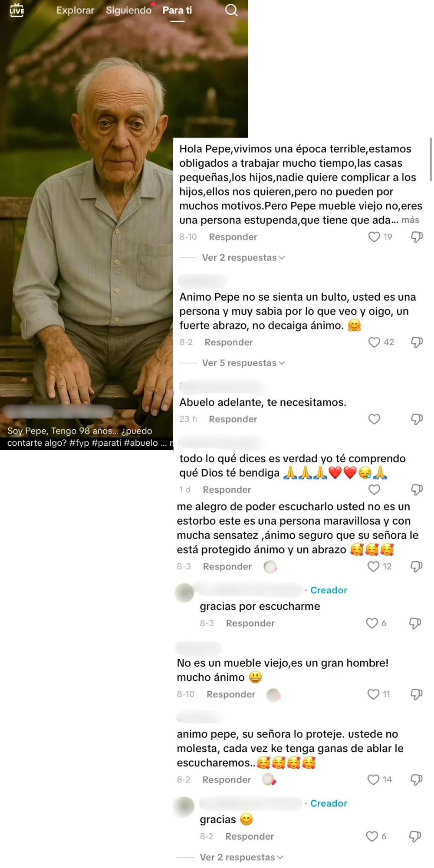Like the comment with 14 likes

[x=373, y=780]
